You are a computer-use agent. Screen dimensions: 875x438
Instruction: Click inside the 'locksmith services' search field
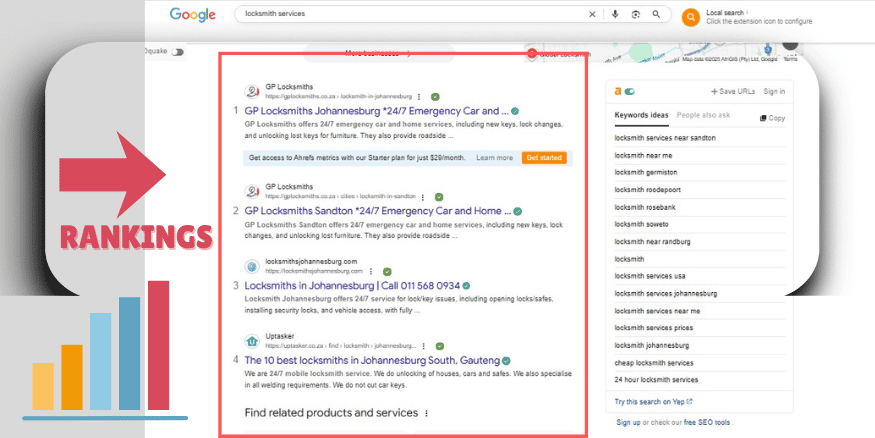[x=400, y=15]
